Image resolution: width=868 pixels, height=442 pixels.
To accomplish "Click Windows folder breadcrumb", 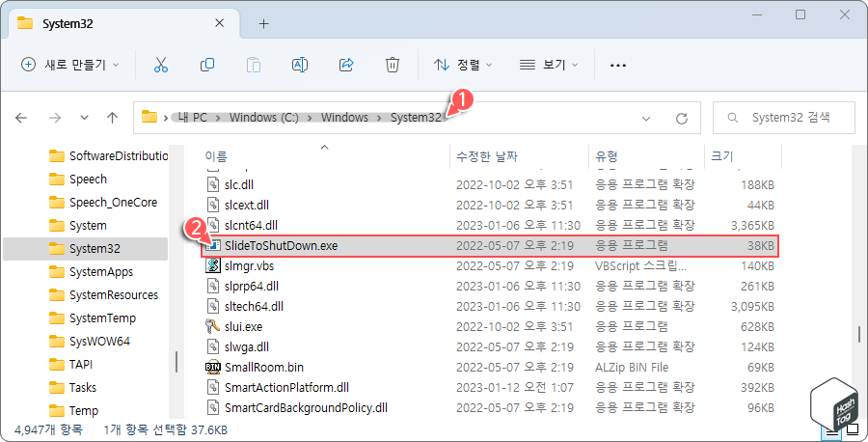I will pos(344,118).
